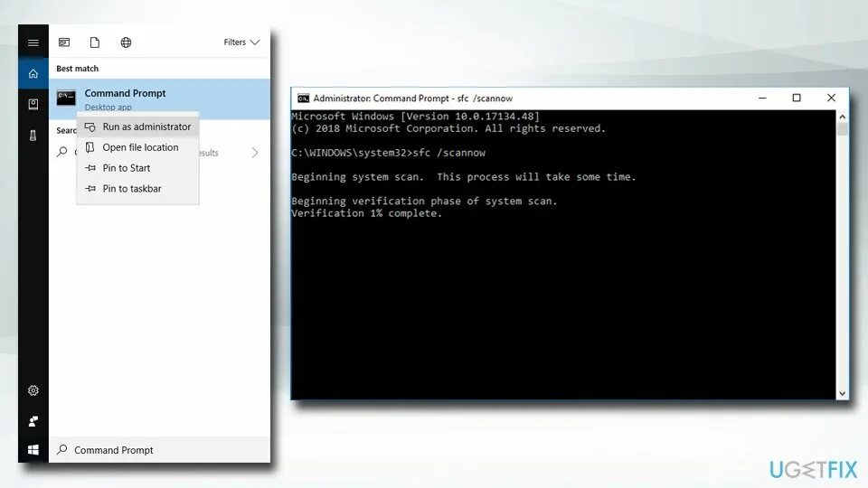Image resolution: width=868 pixels, height=488 pixels.
Task: Open the hamburger menu in the search panel
Action: [x=33, y=42]
